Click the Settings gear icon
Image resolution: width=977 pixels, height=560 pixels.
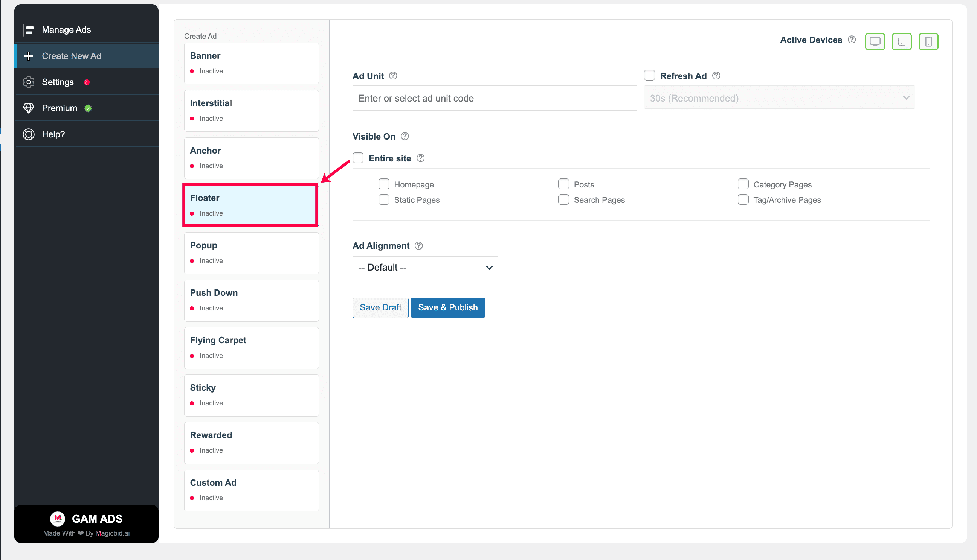[29, 82]
